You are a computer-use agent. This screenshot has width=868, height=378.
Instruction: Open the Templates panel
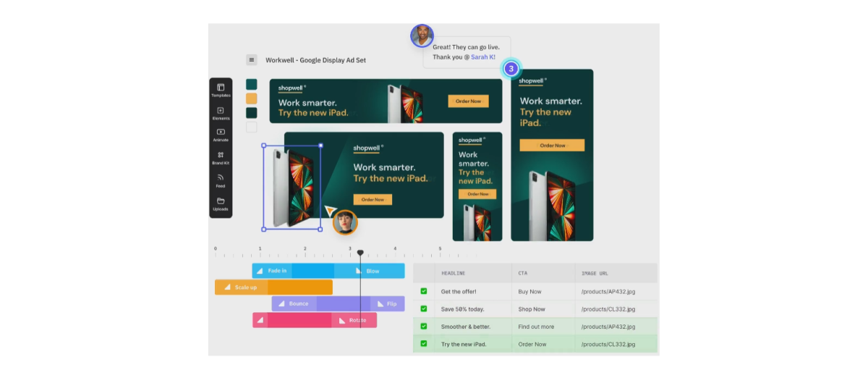point(221,91)
